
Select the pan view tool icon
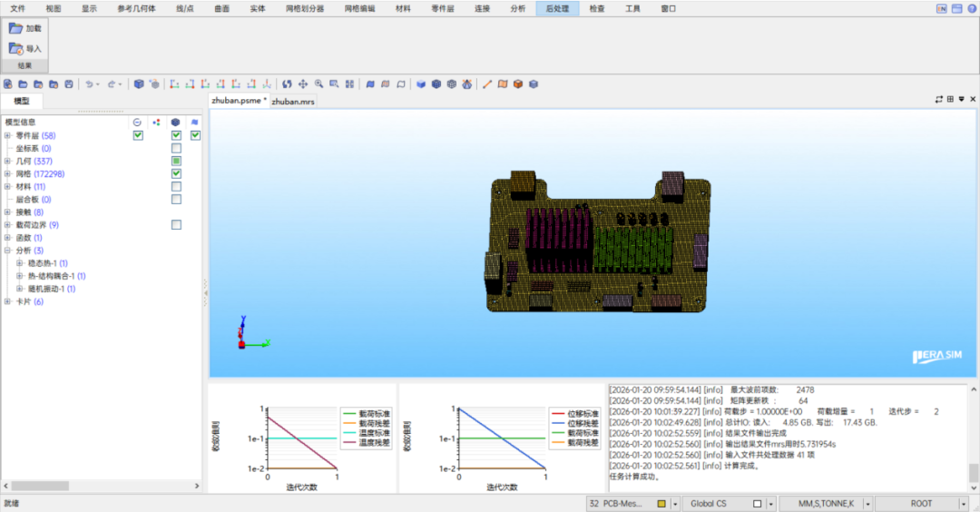point(303,84)
